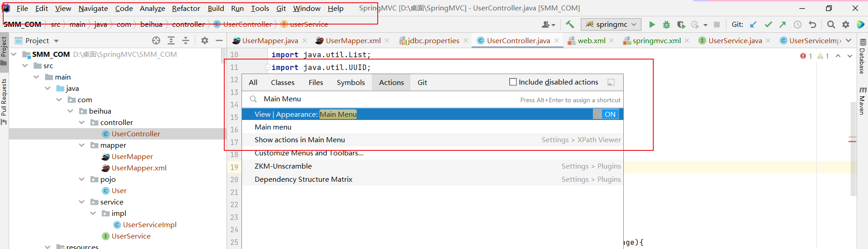Image resolution: width=868 pixels, height=249 pixels.
Task: Collapse the impl package
Action: point(93,213)
